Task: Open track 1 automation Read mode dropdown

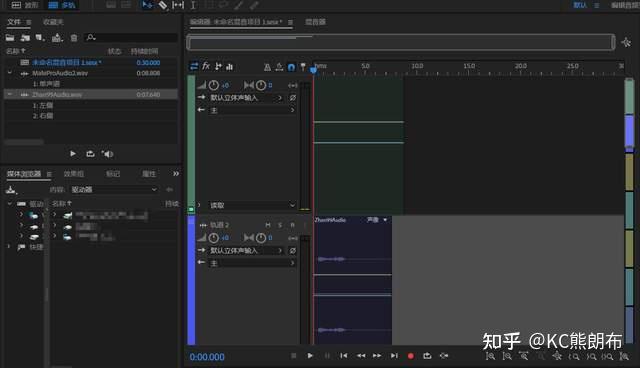Action: coord(252,205)
